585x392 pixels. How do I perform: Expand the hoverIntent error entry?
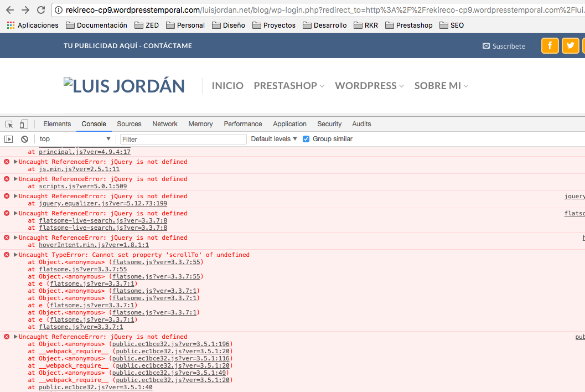[15, 238]
